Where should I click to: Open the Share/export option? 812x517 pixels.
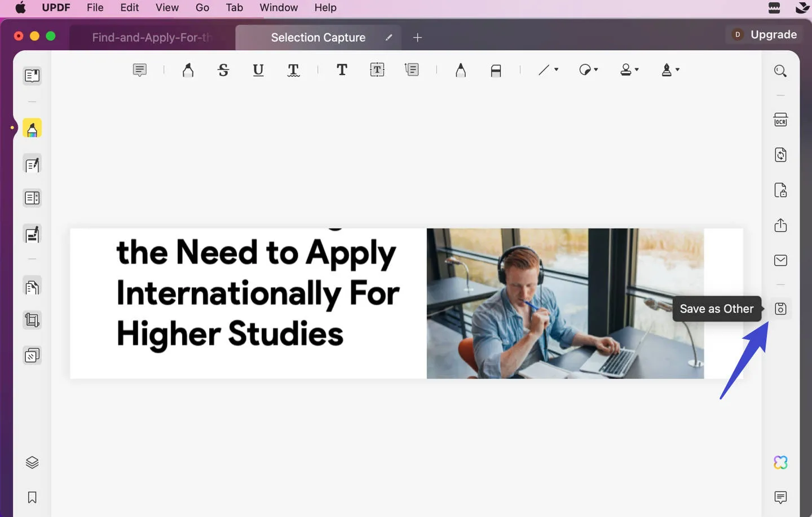pyautogui.click(x=780, y=225)
